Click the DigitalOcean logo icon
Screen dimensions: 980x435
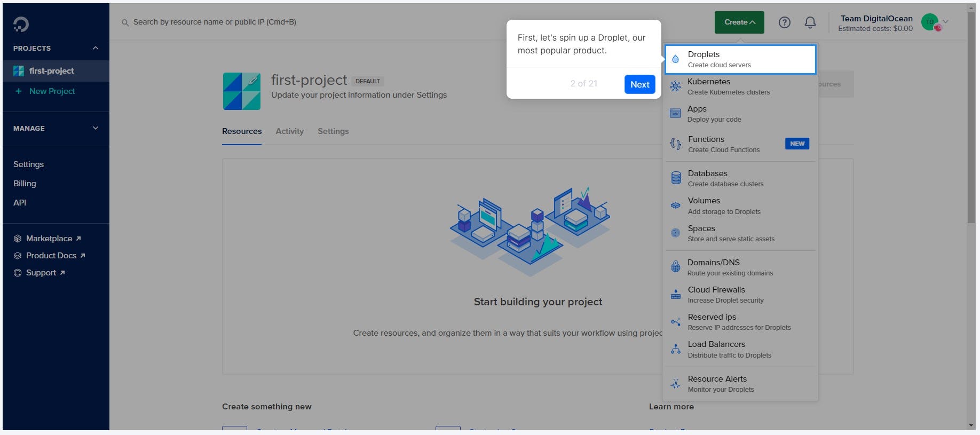pos(21,24)
